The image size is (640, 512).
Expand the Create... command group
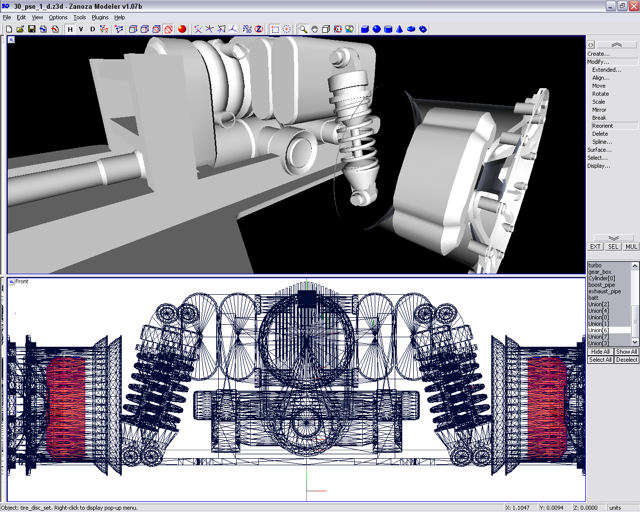pos(598,54)
